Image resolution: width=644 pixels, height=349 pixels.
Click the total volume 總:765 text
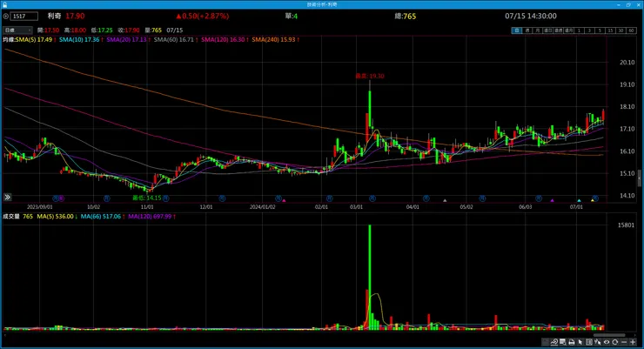(405, 16)
